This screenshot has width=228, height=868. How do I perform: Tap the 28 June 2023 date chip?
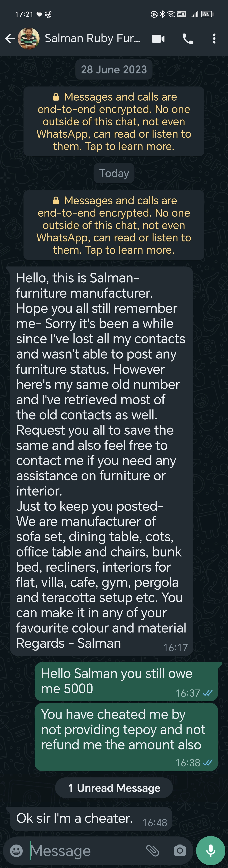pyautogui.click(x=114, y=70)
